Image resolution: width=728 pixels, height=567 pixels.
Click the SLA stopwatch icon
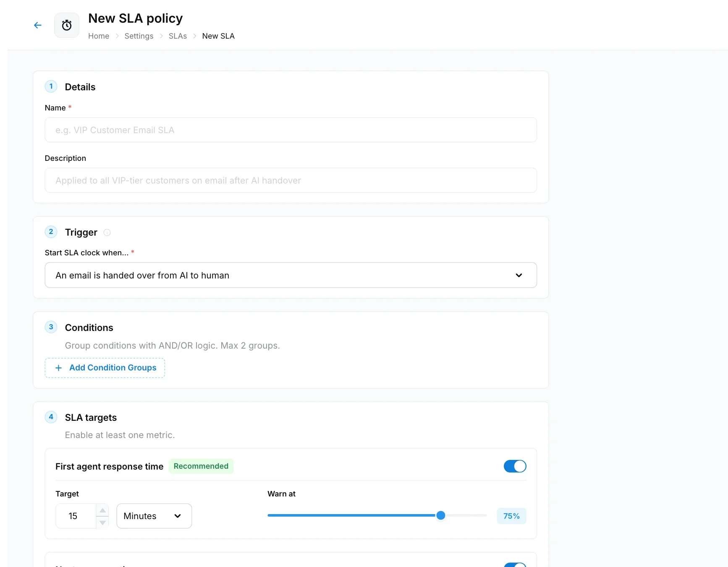point(67,25)
